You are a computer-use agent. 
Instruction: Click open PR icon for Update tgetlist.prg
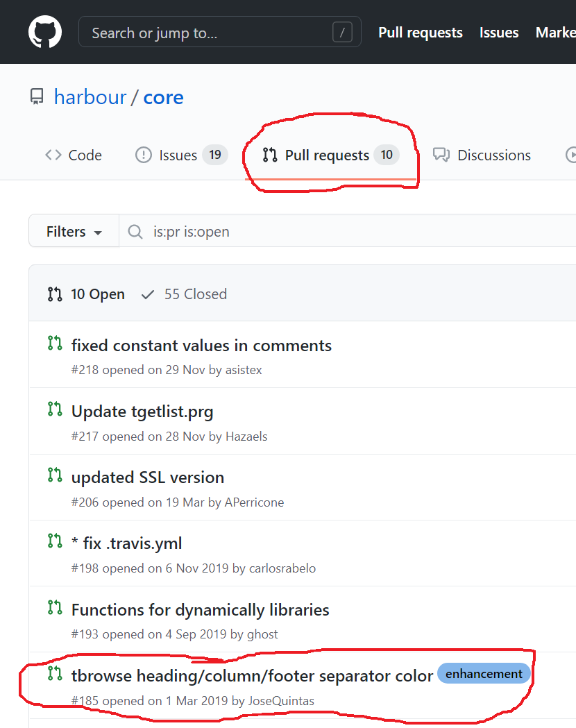coord(55,409)
